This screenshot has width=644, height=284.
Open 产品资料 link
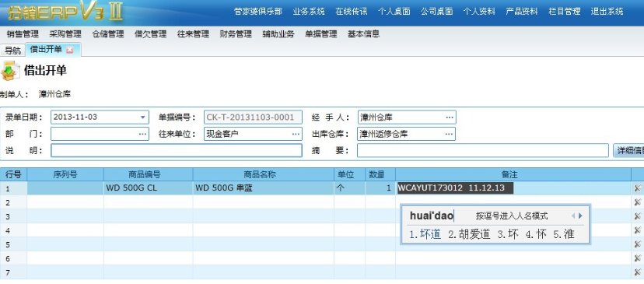(x=522, y=12)
